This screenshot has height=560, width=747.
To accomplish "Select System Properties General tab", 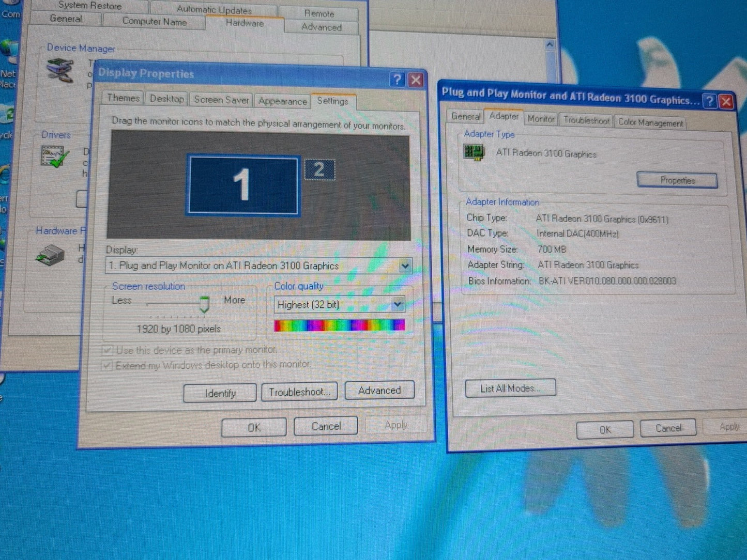I will tap(66, 19).
